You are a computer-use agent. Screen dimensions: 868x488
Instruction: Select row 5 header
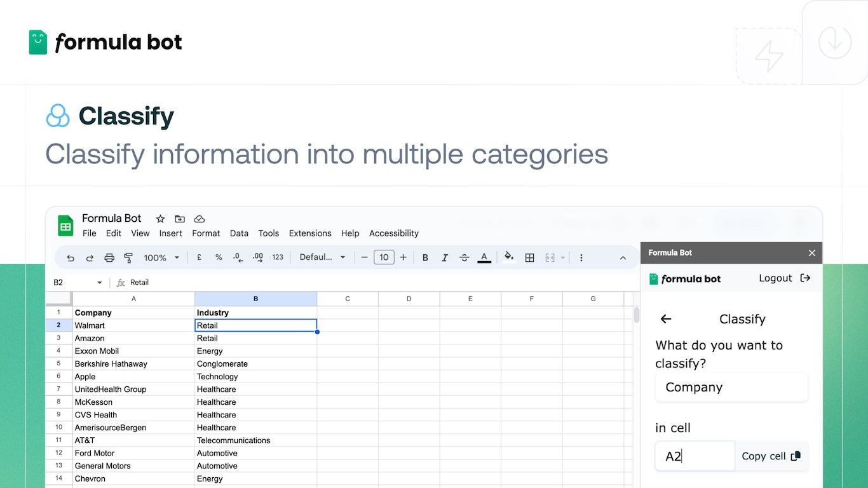point(59,363)
